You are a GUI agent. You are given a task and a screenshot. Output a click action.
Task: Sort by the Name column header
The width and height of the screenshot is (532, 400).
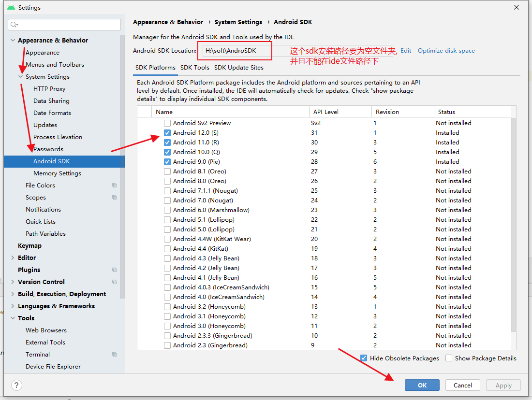[230, 112]
